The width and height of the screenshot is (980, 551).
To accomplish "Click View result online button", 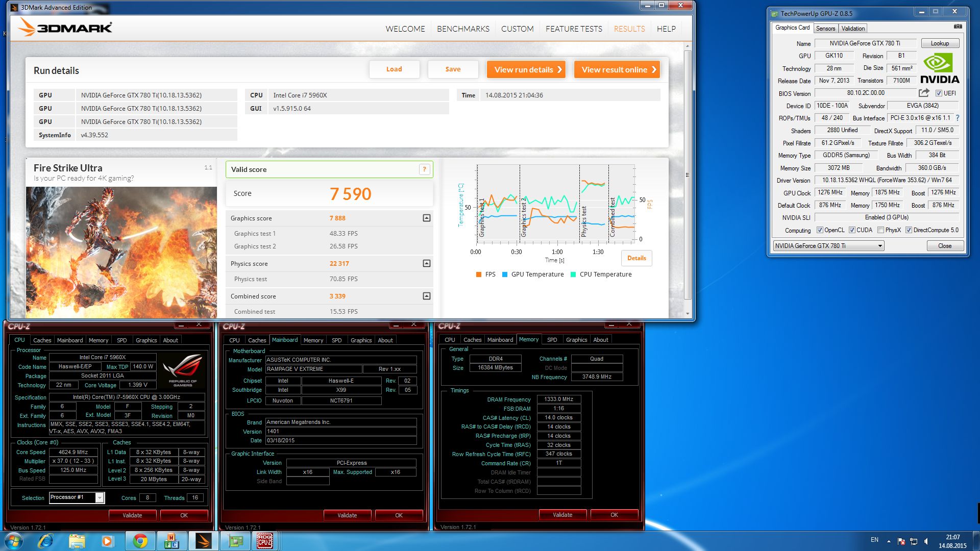I will coord(617,69).
